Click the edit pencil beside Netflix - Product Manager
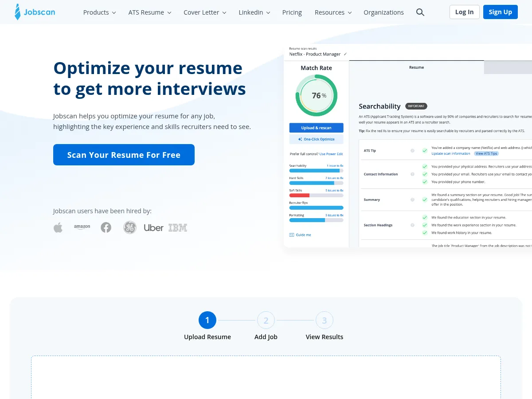 (x=345, y=54)
